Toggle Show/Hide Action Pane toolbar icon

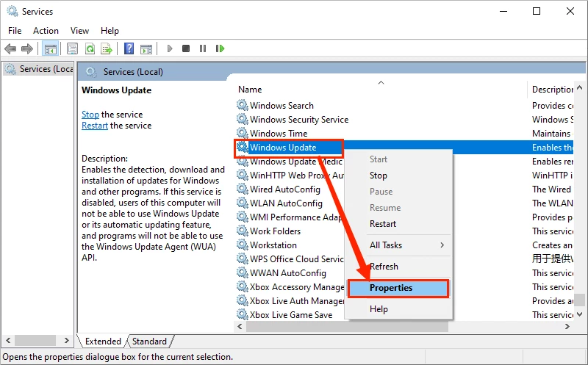[146, 48]
